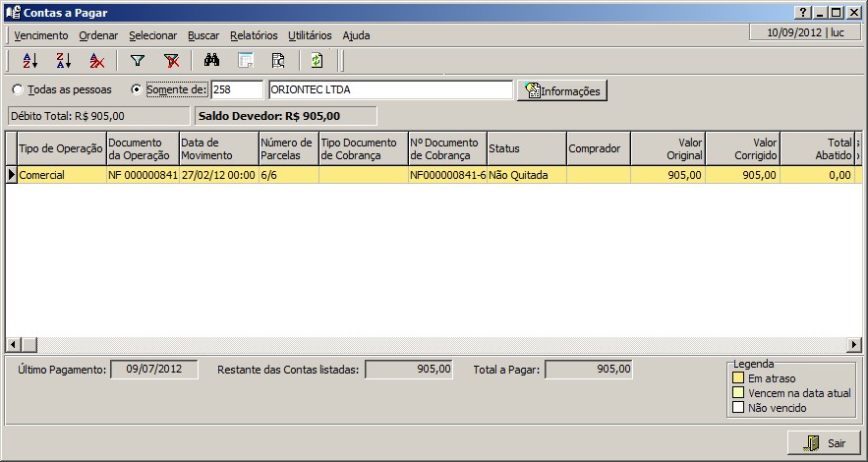
Task: Click the horizontal scrollbar right arrow
Action: (x=855, y=344)
